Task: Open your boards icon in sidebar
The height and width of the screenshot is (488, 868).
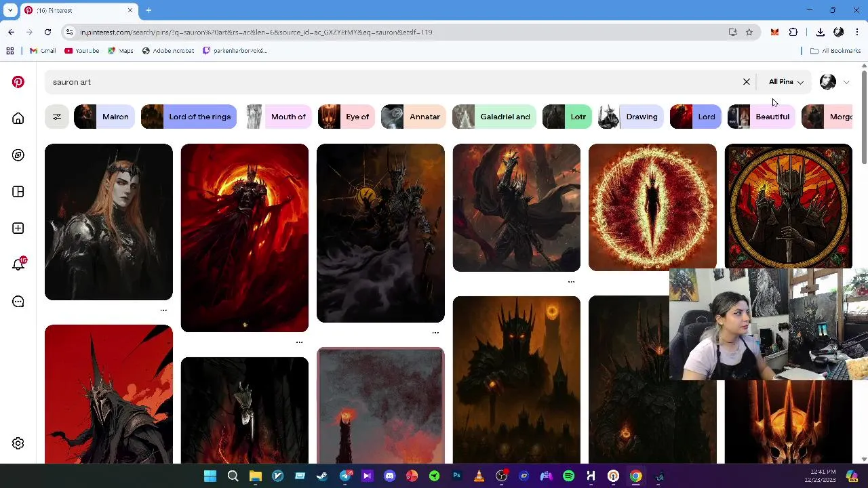Action: (x=18, y=192)
